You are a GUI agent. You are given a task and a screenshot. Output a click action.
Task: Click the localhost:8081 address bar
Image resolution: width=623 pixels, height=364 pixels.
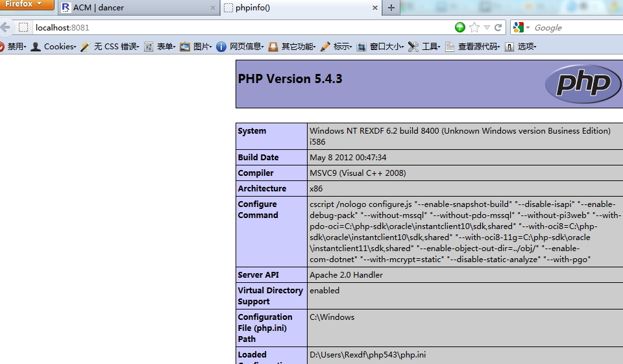(x=227, y=27)
